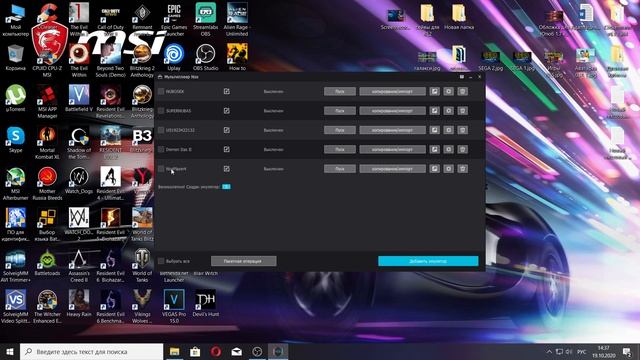Viewport: 640px width, 360px height.
Task: Create desktop shortcut for top emulator row
Action: 434,91
